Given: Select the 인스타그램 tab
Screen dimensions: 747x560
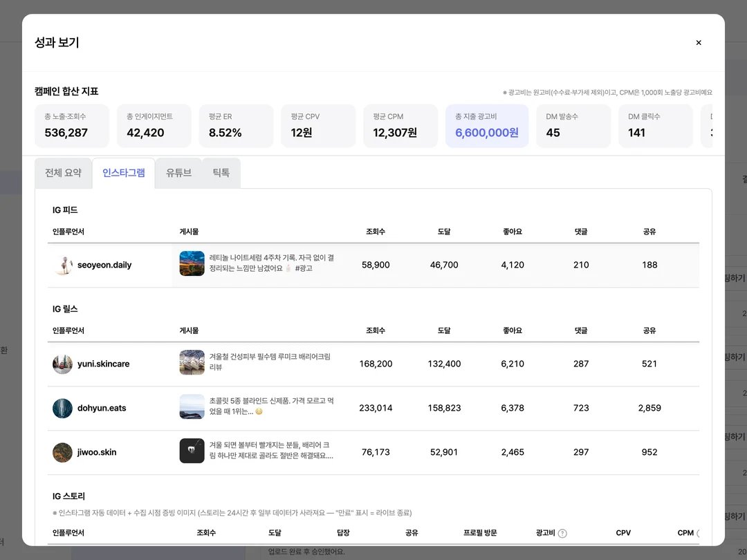Looking at the screenshot, I should pos(124,173).
